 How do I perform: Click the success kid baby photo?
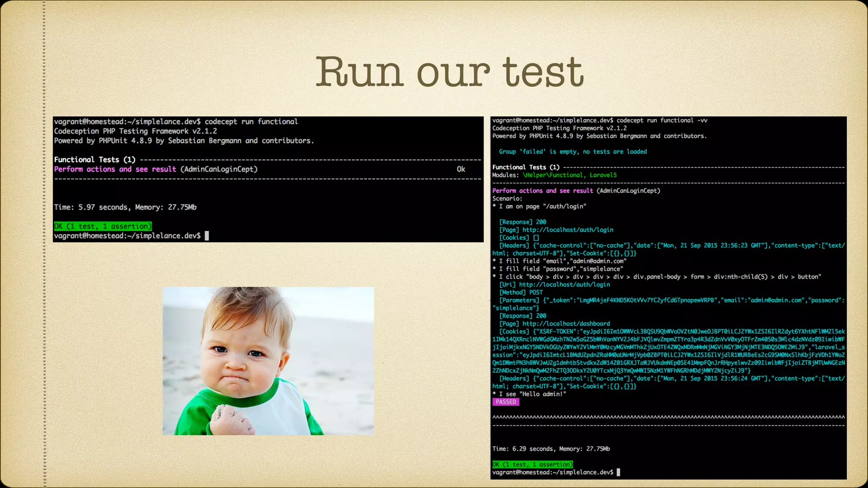tap(268, 361)
